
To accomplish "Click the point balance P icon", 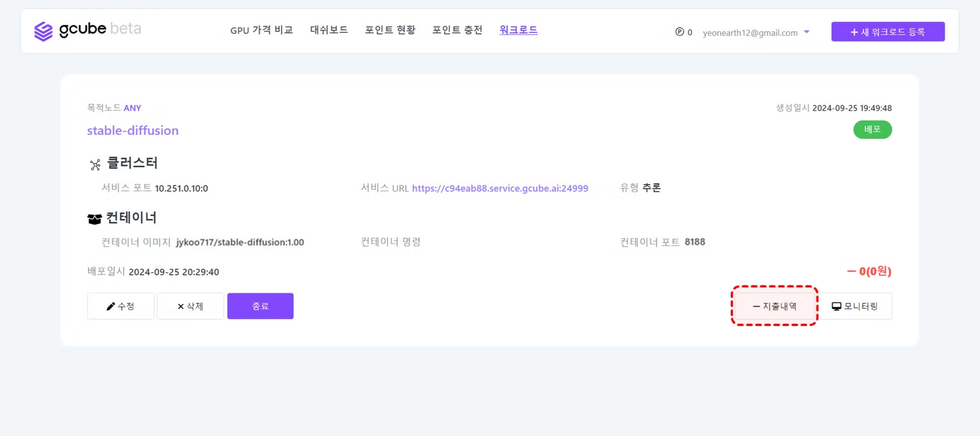I will (679, 32).
